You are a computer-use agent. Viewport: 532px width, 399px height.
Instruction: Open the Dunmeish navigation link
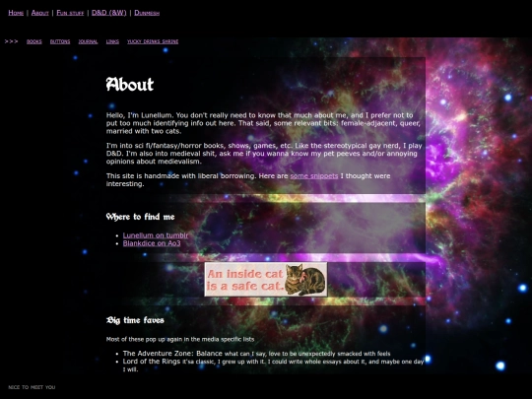point(147,13)
